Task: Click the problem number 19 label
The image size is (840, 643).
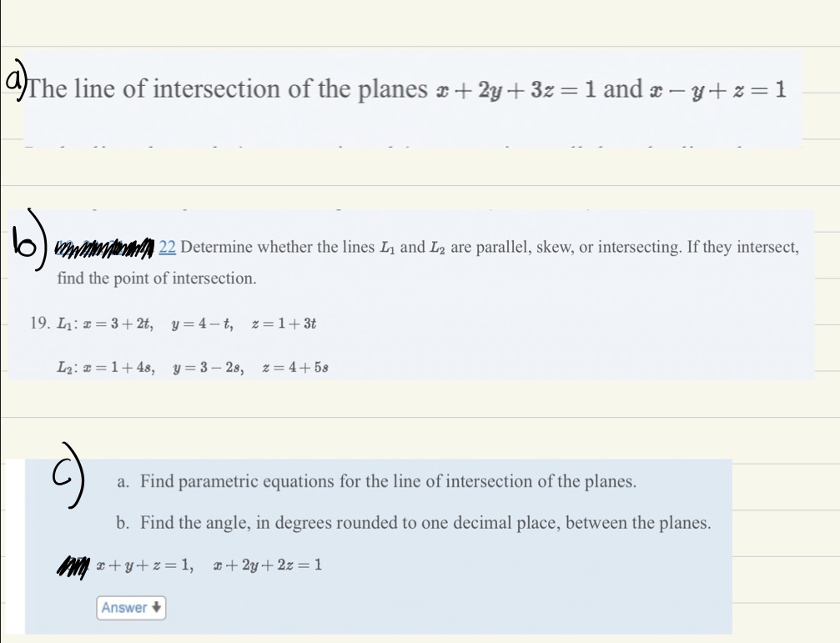Action: [x=38, y=323]
